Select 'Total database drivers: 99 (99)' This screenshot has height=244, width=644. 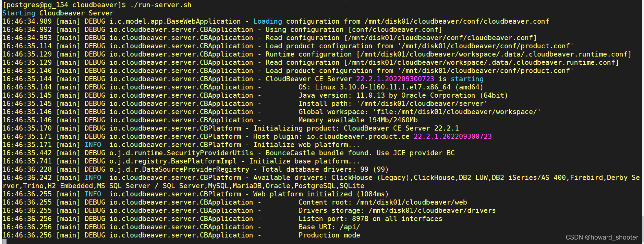325,170
